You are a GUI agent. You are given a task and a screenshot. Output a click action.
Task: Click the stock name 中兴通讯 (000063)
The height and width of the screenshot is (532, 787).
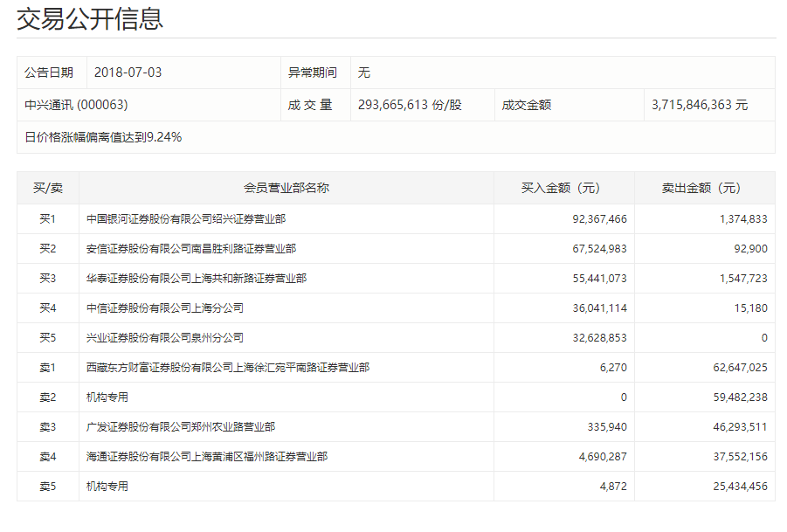point(77,105)
